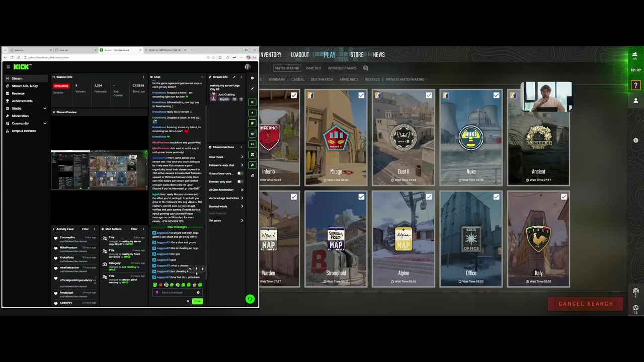Open Mod Actions Filter dropdown
This screenshot has height=362, width=644.
pyautogui.click(x=134, y=229)
